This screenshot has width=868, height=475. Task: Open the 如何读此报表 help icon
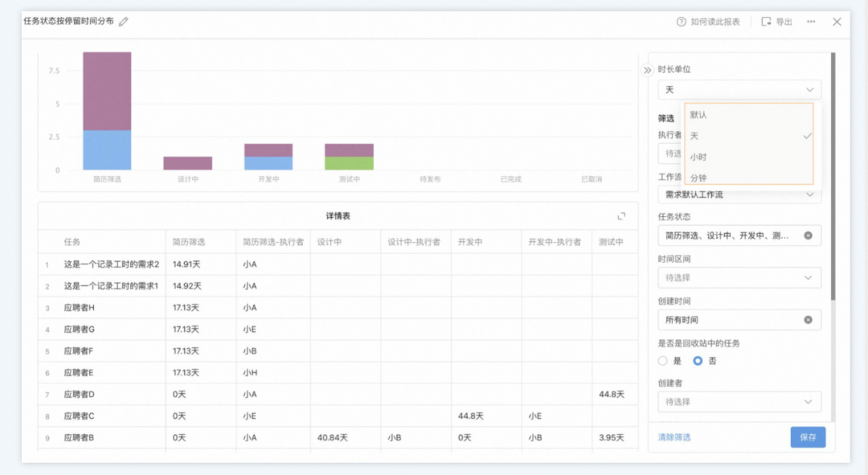coord(682,22)
